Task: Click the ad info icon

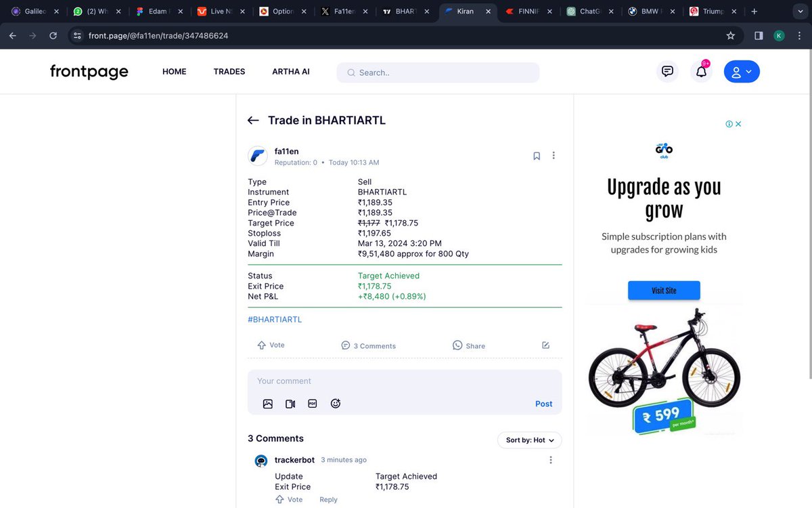Action: [729, 124]
